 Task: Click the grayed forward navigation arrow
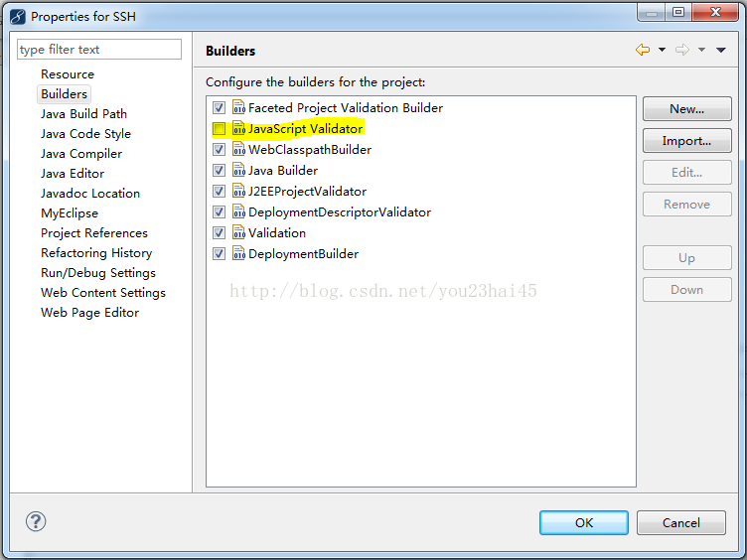682,50
